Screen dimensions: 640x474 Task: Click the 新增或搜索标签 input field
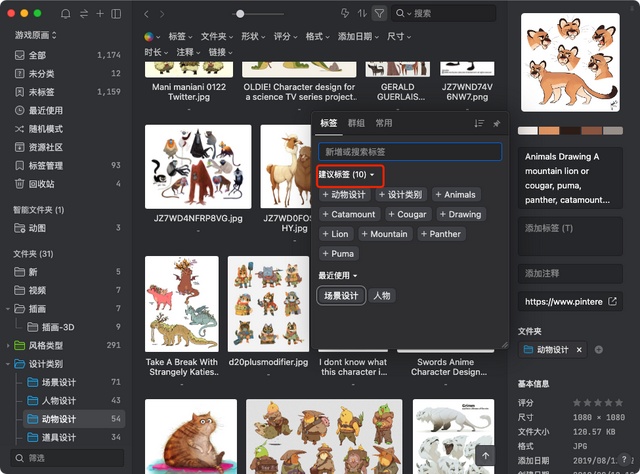(410, 152)
